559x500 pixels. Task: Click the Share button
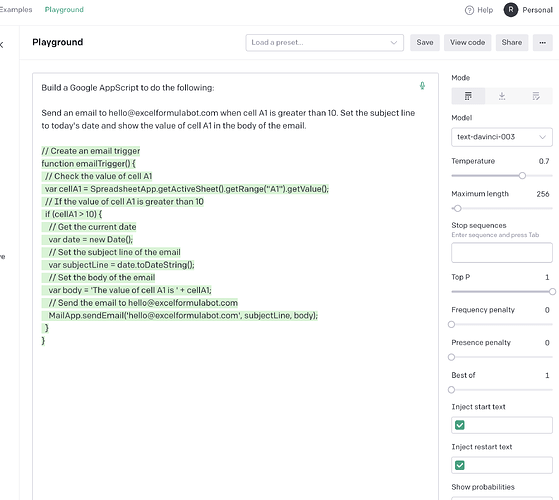(512, 42)
